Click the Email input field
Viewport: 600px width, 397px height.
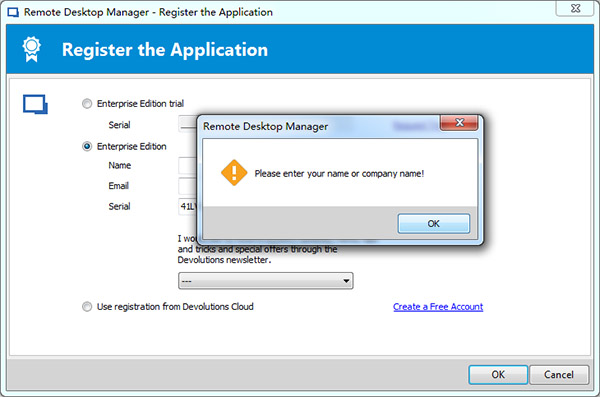(188, 186)
